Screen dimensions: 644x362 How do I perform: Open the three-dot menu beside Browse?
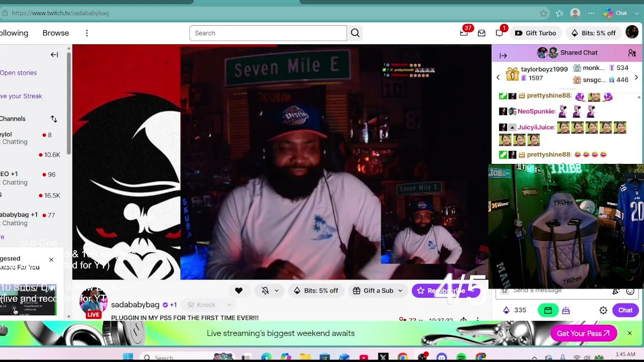(x=87, y=33)
